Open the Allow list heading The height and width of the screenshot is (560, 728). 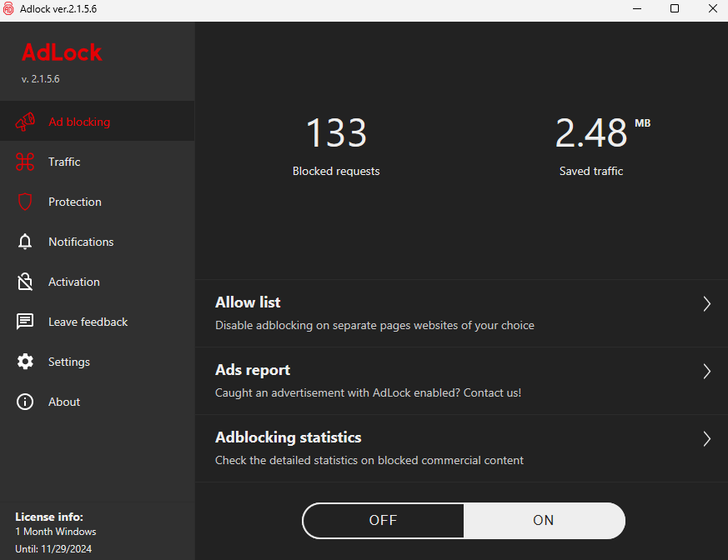[x=248, y=302]
